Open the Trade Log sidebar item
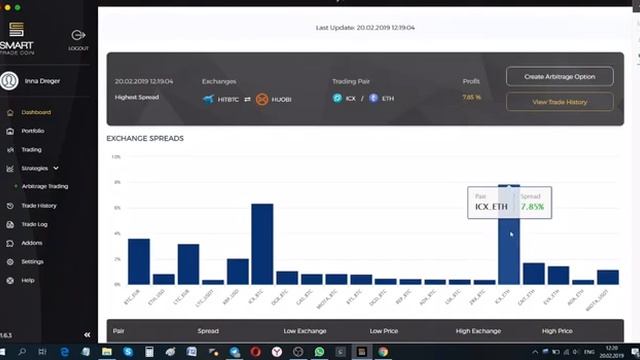The image size is (640, 360). [x=34, y=224]
